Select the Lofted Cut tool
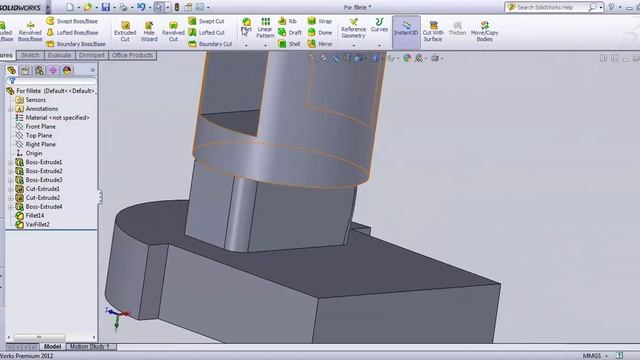The width and height of the screenshot is (640, 360). [207, 32]
